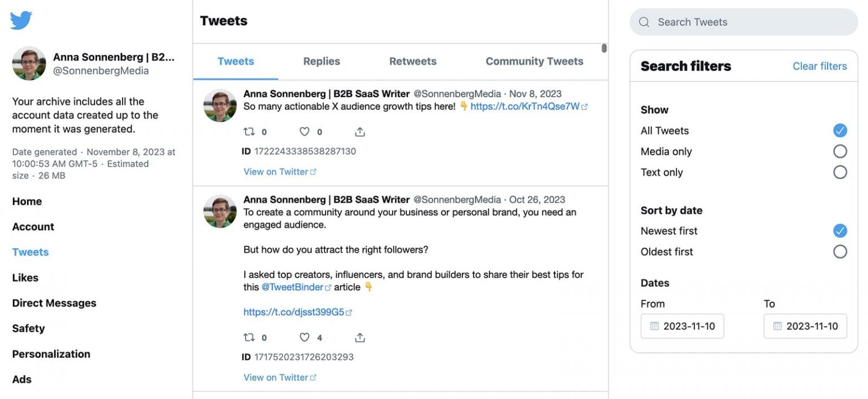
Task: Click the retweet icon on the Oct 26 tweet
Action: tap(249, 337)
